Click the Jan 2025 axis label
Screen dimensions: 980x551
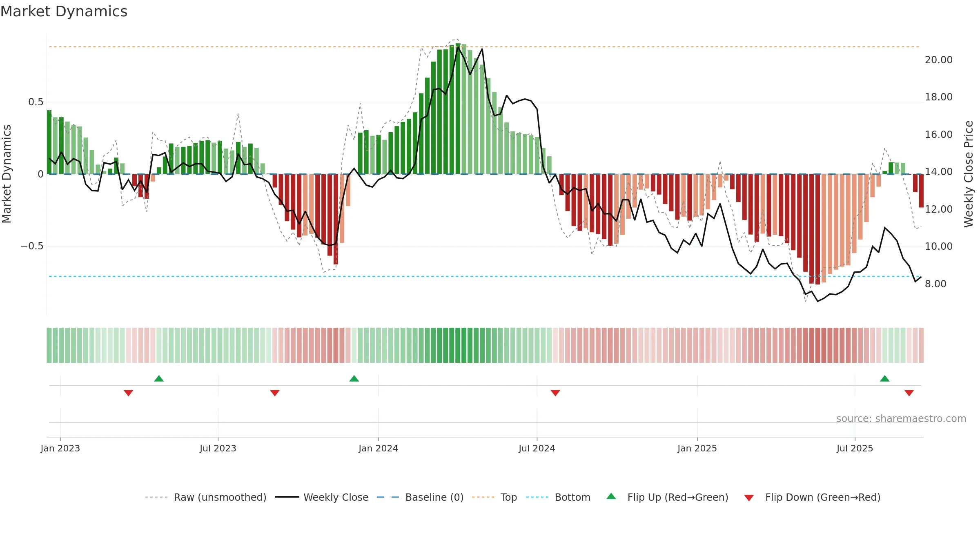click(697, 448)
